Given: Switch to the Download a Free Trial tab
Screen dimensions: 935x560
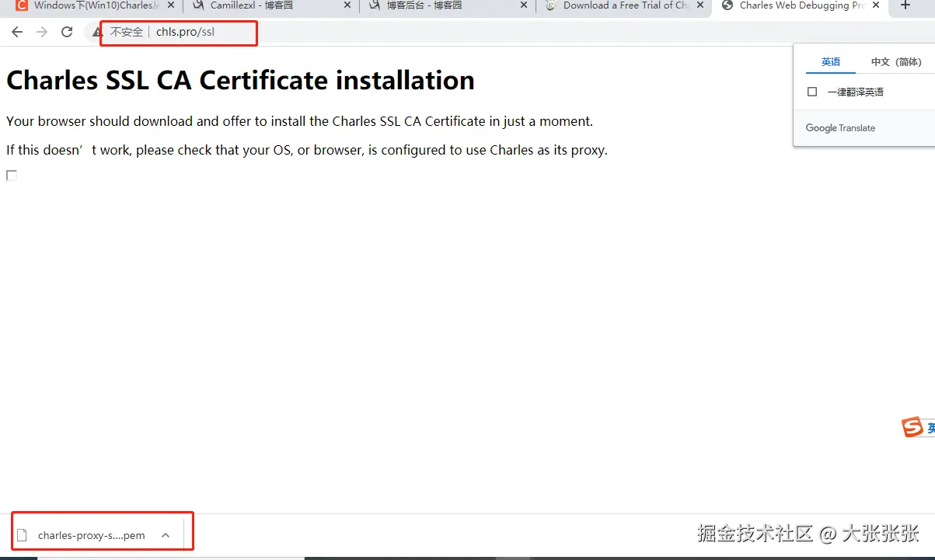Looking at the screenshot, I should 624,5.
